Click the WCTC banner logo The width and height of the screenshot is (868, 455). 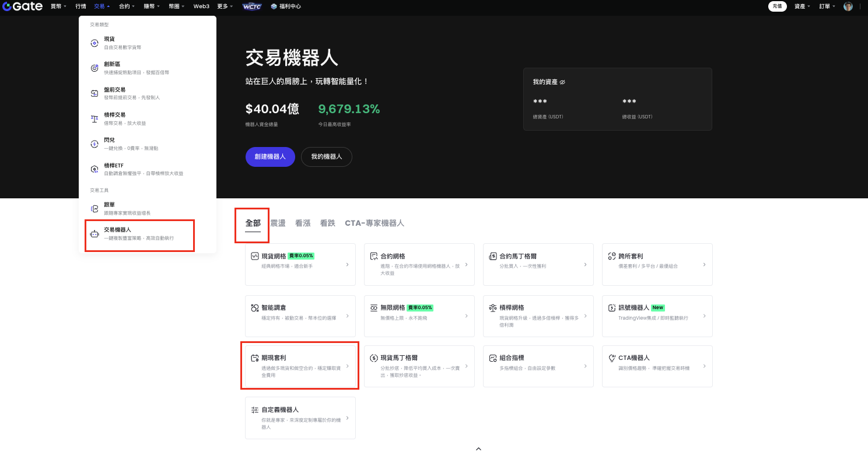coord(252,6)
